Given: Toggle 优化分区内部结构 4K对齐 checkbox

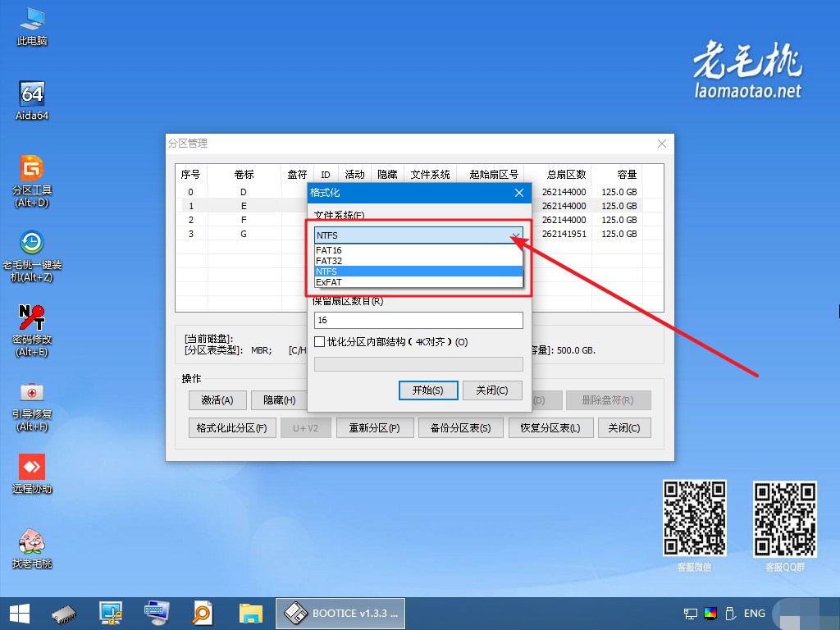Looking at the screenshot, I should coord(320,342).
